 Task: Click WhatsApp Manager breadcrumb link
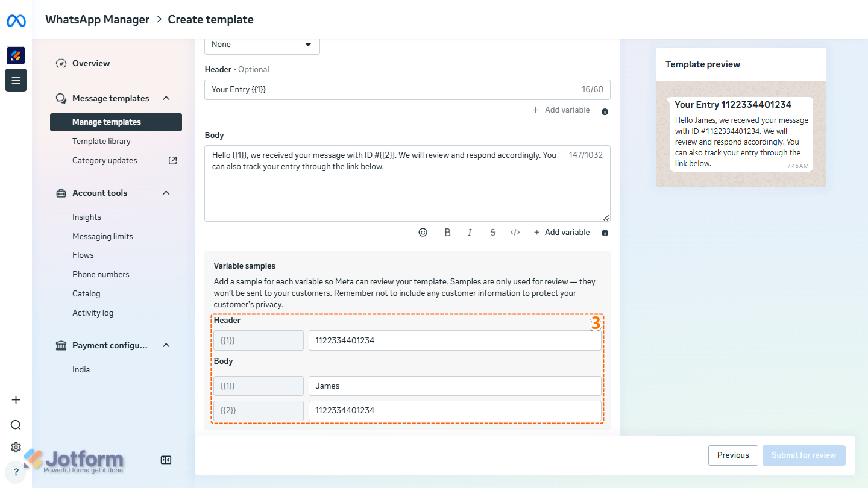coord(97,19)
